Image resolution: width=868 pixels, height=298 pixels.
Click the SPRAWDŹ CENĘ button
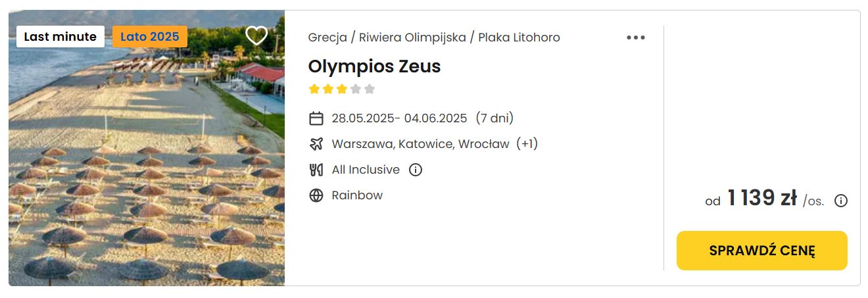click(x=761, y=251)
